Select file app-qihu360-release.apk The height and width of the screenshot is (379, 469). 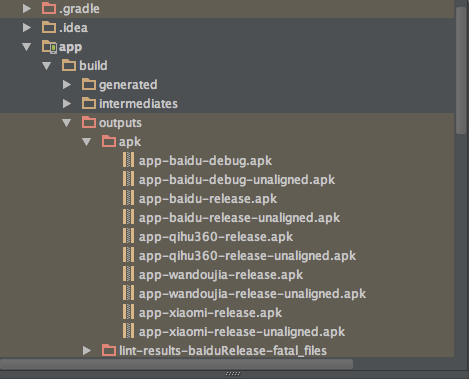216,237
